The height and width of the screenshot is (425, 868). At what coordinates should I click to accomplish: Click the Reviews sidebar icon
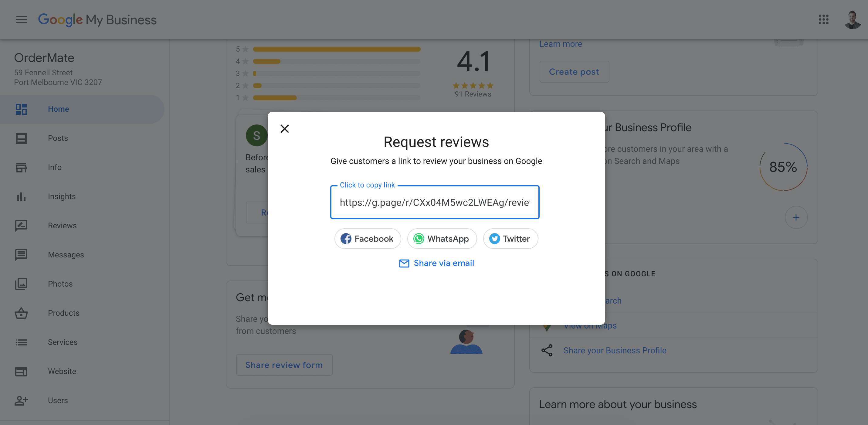coord(21,226)
